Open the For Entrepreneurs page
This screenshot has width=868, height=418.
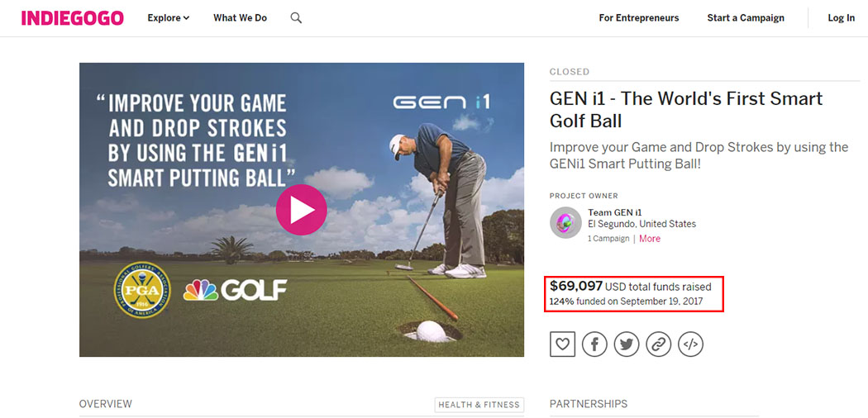[639, 18]
